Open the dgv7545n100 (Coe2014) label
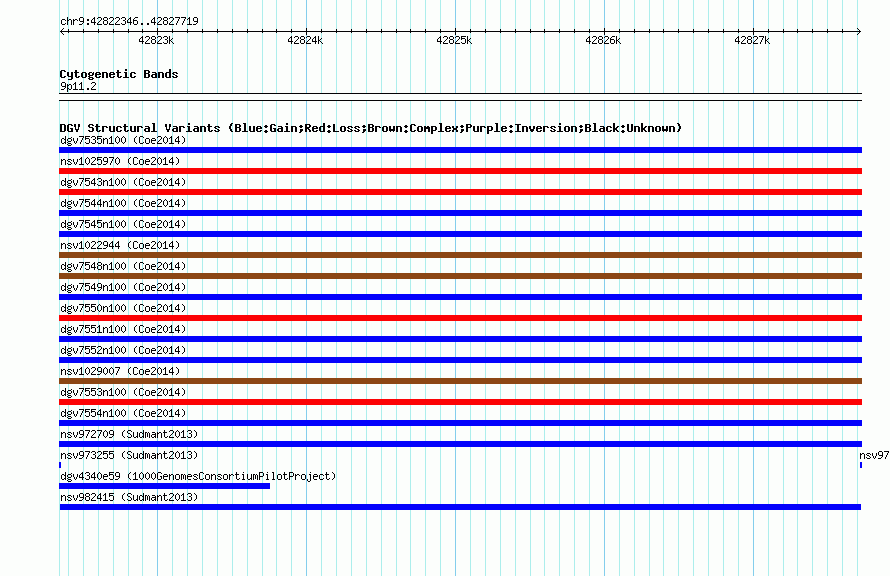 123,224
